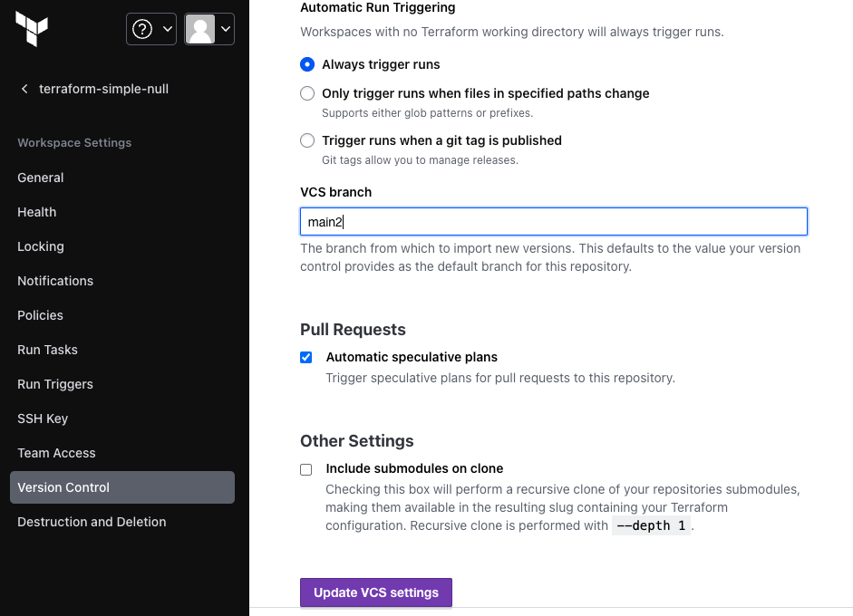
Task: Enable Include submodules on clone
Action: coord(306,469)
